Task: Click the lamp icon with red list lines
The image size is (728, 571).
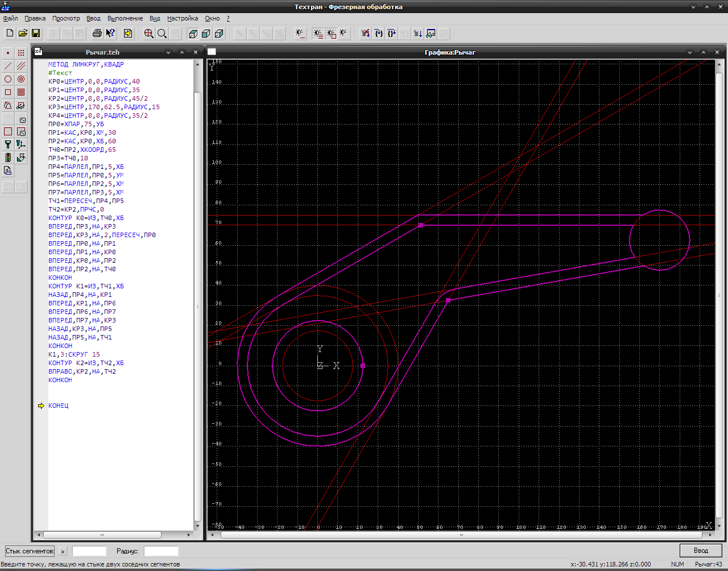Action: click(x=318, y=34)
